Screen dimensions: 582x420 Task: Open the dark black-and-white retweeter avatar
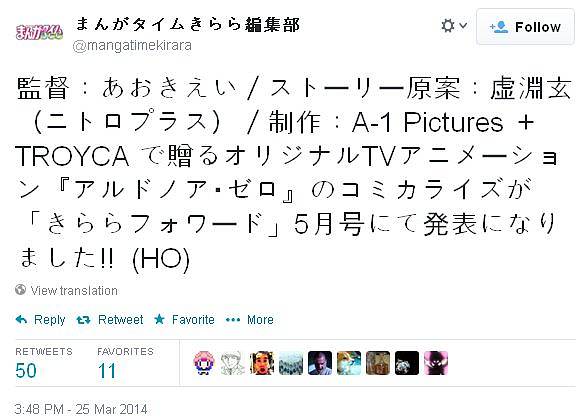point(407,363)
